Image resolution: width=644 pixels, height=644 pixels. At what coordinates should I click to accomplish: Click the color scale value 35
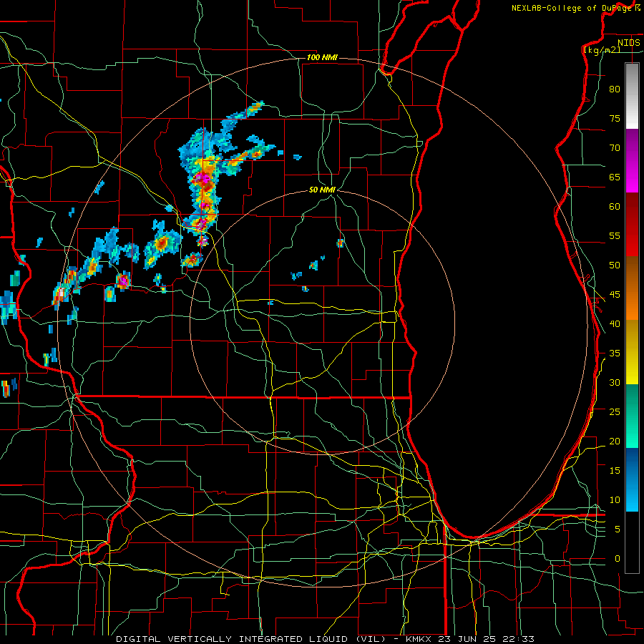(x=615, y=353)
